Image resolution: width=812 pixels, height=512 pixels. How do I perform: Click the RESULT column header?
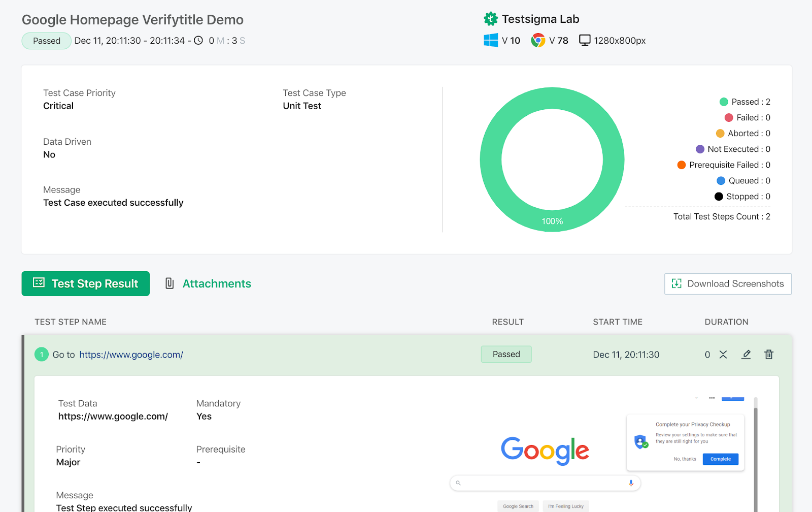point(507,322)
